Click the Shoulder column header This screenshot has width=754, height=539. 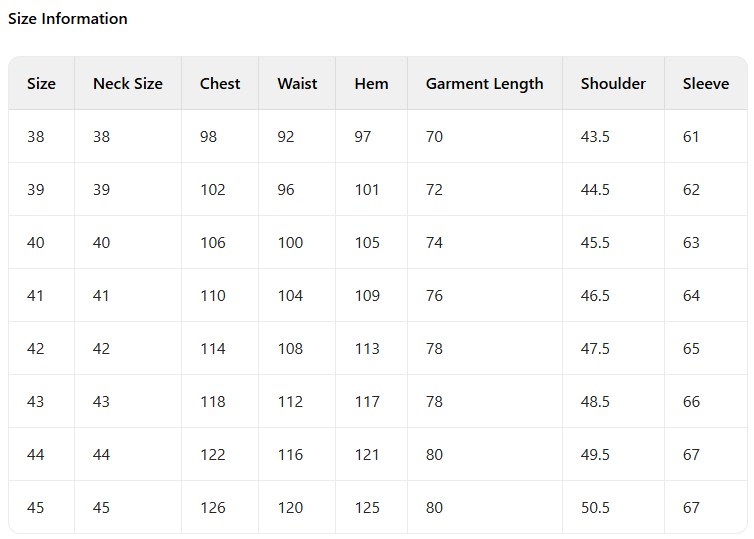tap(613, 83)
